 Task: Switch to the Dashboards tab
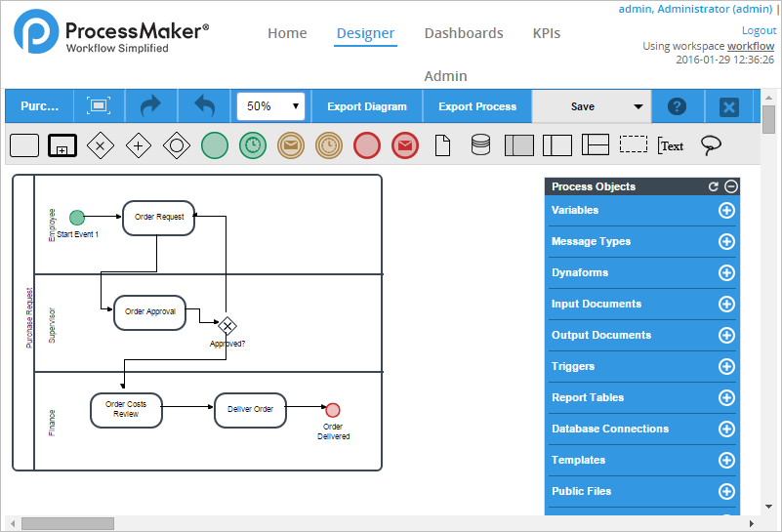click(464, 33)
